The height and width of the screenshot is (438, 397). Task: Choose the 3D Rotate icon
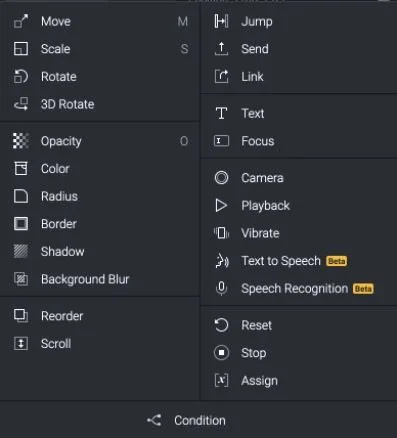pyautogui.click(x=21, y=104)
